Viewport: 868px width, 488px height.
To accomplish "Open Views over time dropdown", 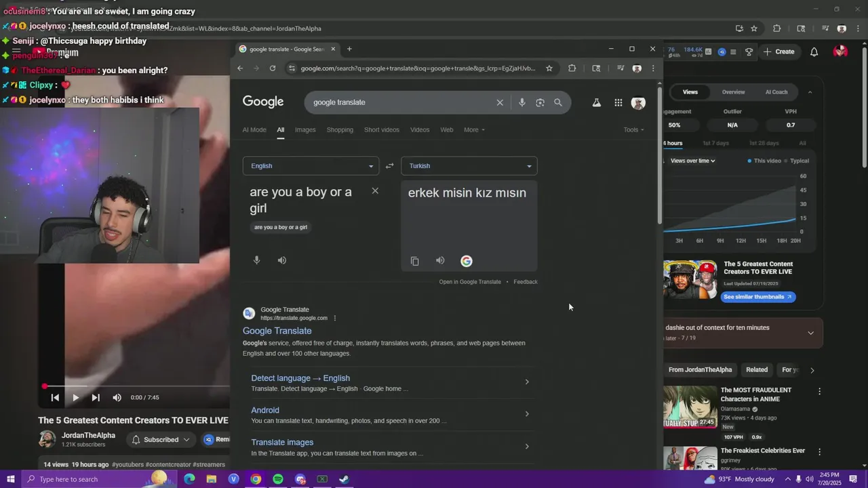I will (692, 161).
